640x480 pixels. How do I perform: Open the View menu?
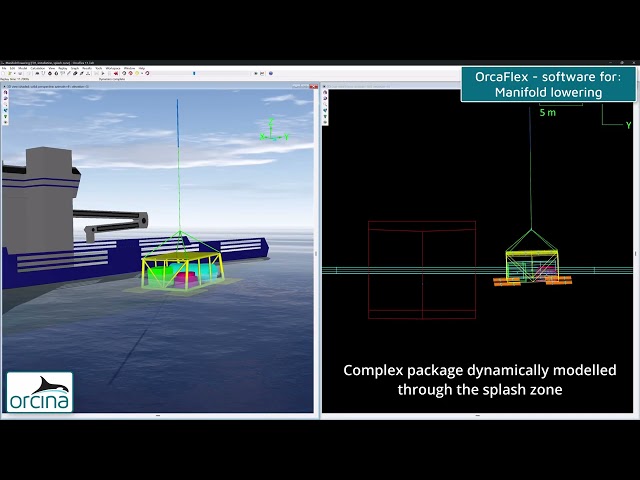[x=52, y=68]
